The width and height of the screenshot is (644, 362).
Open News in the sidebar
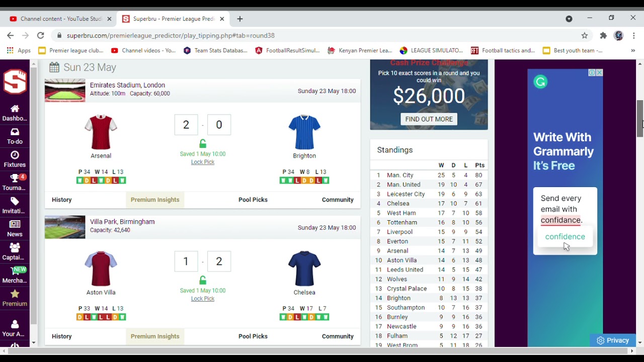pyautogui.click(x=15, y=229)
